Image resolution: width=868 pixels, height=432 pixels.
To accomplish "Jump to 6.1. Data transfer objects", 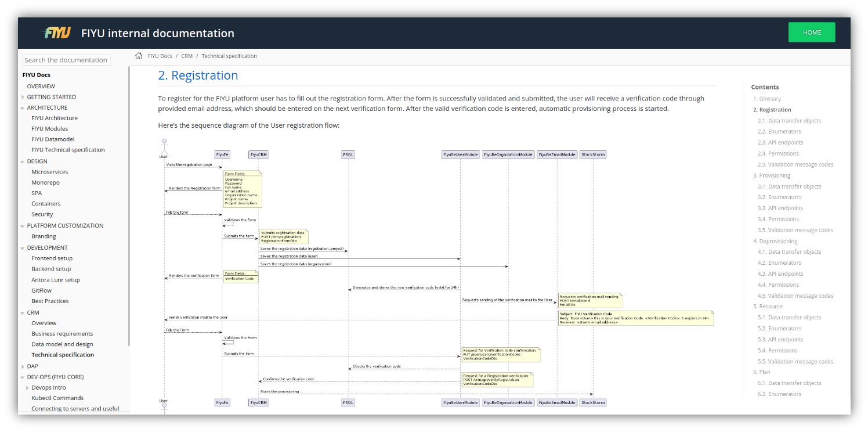I will tap(789, 383).
